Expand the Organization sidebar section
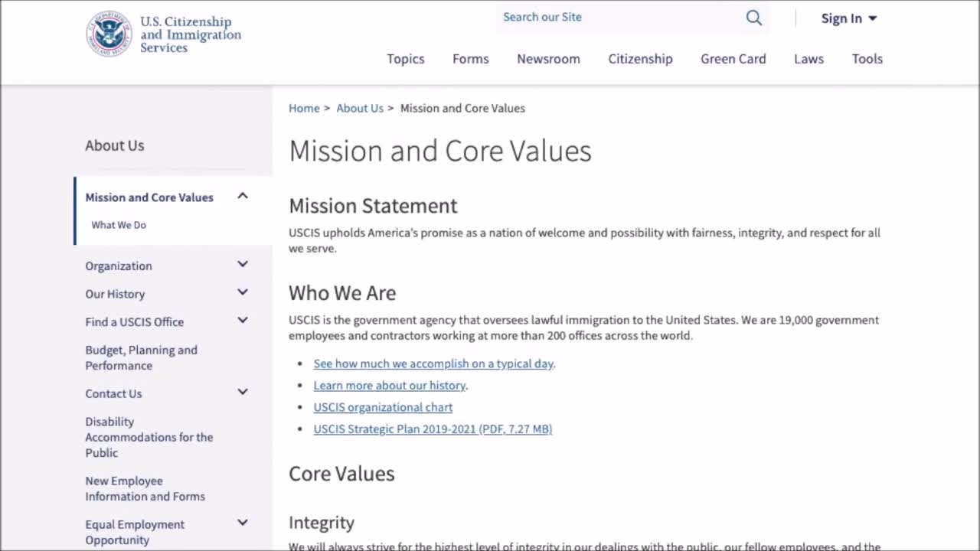This screenshot has width=980, height=551. coord(243,265)
